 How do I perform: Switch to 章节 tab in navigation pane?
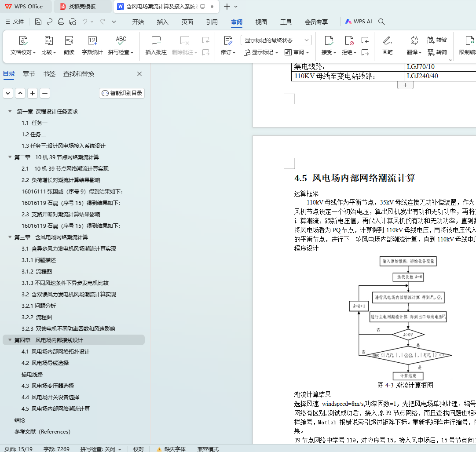(29, 74)
